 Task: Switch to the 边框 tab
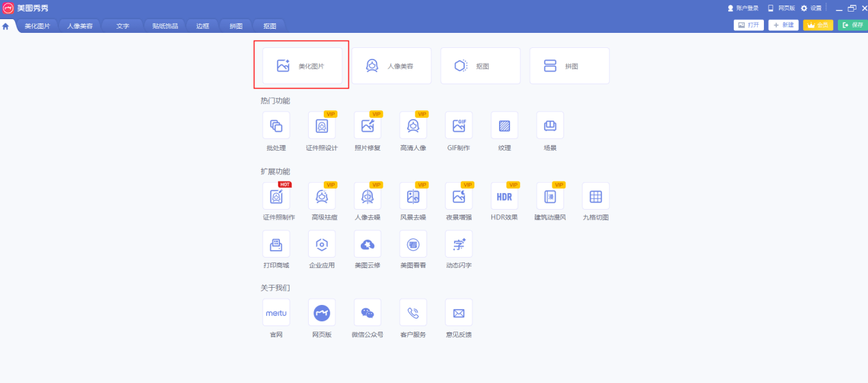202,26
